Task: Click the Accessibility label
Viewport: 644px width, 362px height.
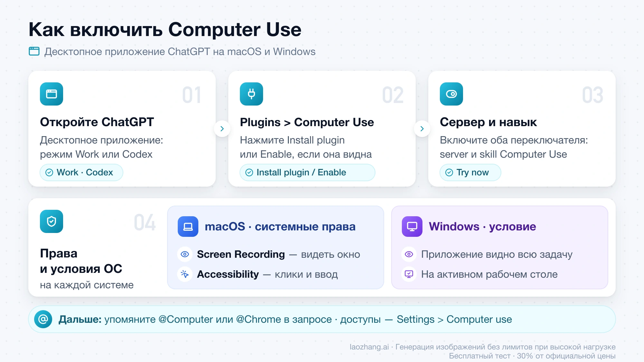Action: click(228, 274)
